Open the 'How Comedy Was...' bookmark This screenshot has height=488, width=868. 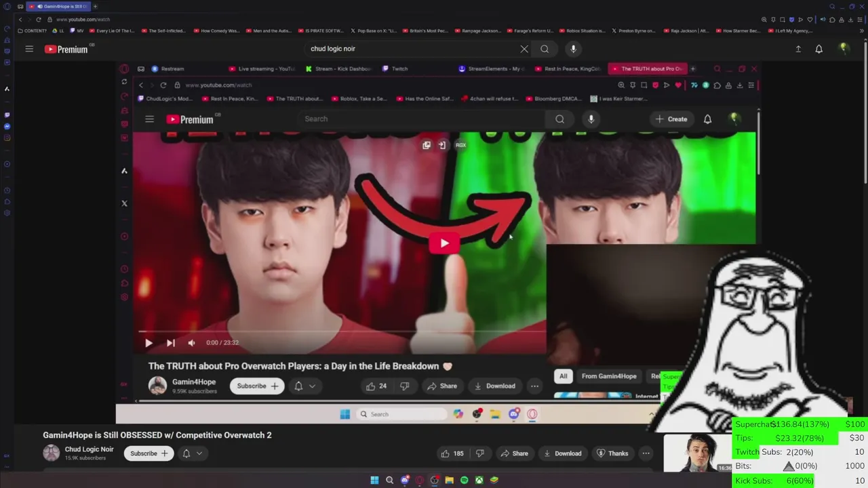coord(216,30)
